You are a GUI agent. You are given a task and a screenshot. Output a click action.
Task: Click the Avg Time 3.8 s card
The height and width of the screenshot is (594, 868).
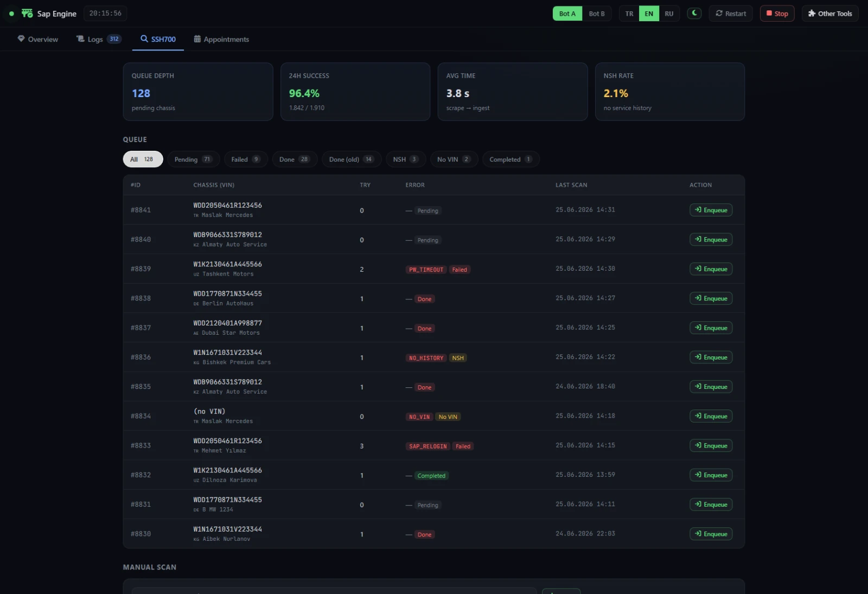pyautogui.click(x=513, y=92)
